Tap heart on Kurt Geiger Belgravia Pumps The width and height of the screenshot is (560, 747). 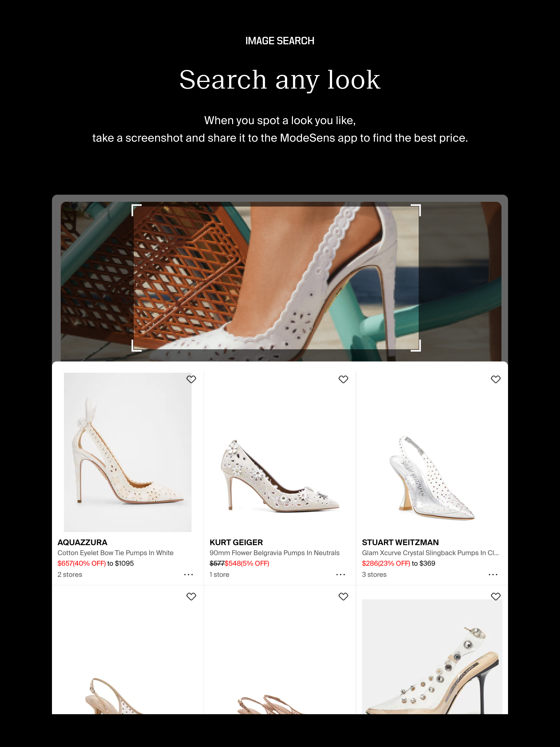(343, 379)
